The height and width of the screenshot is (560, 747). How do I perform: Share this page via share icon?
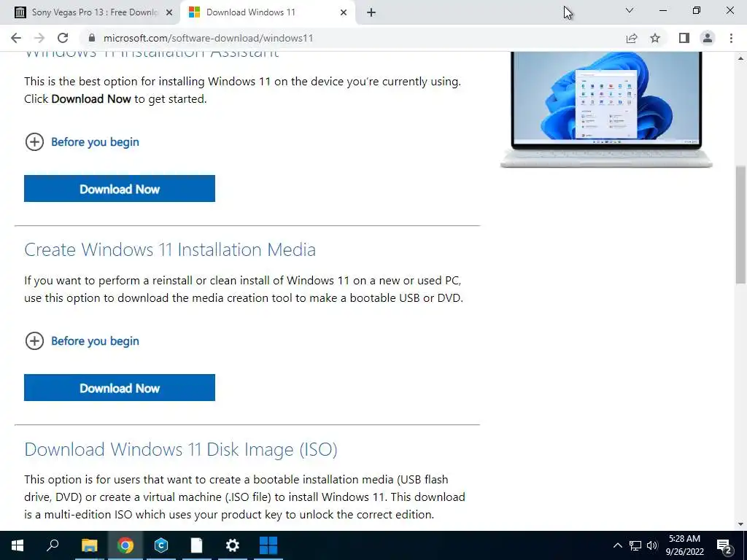(632, 38)
